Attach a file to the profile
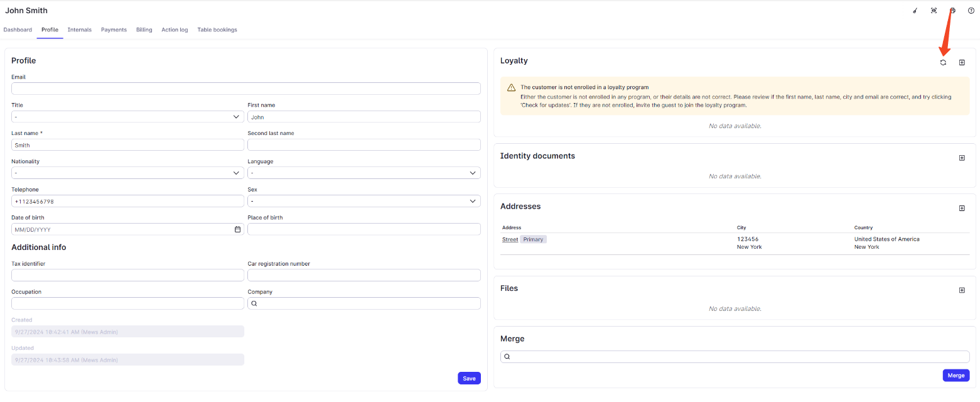 [x=961, y=290]
